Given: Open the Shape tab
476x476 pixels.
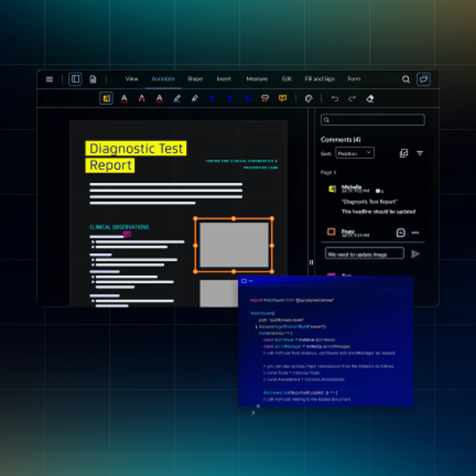Looking at the screenshot, I should 195,79.
